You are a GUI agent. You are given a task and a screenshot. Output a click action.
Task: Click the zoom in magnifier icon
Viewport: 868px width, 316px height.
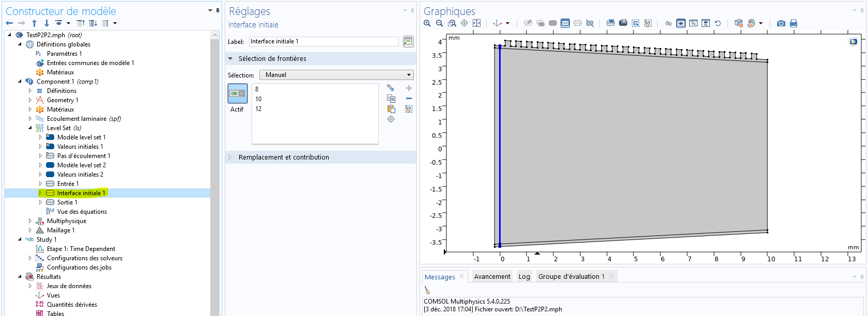pos(427,23)
